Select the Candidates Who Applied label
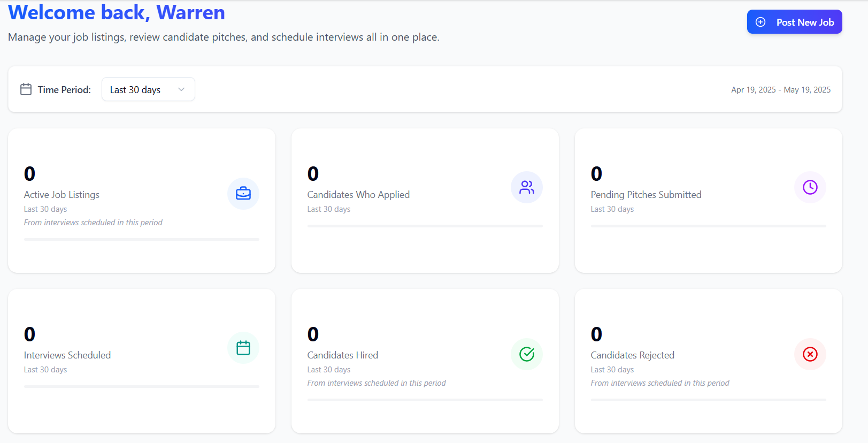The image size is (868, 443). coord(358,195)
